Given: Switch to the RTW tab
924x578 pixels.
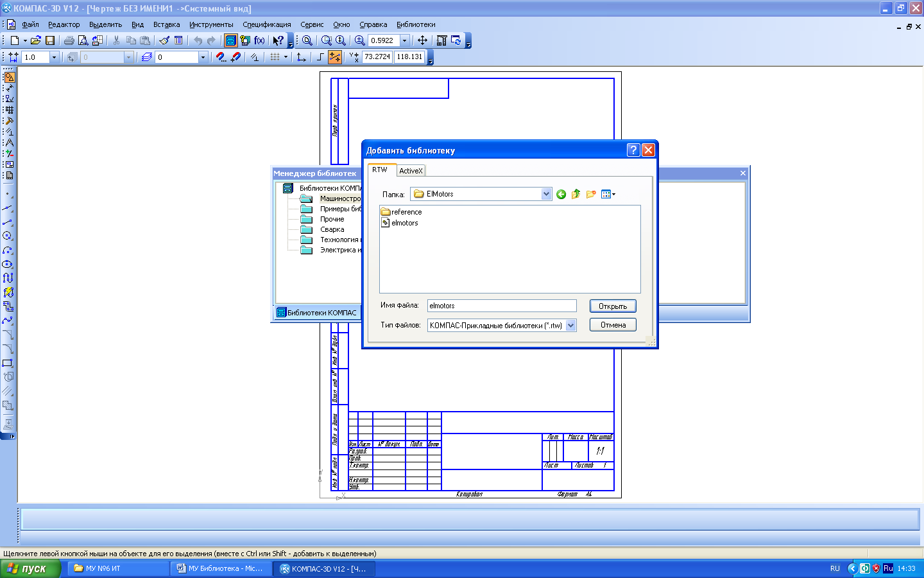Looking at the screenshot, I should tap(381, 170).
